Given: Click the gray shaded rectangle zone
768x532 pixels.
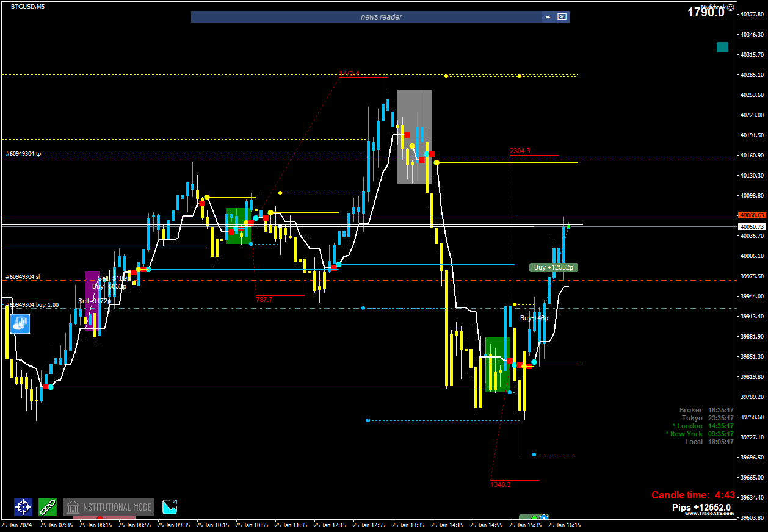Looking at the screenshot, I should 415,137.
